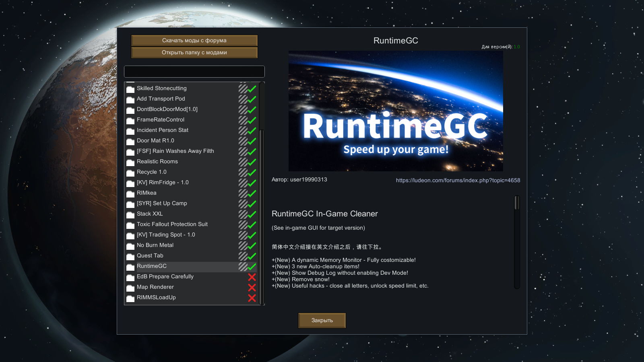The height and width of the screenshot is (362, 644).
Task: Disable RIMkea mod green checkmark
Action: [252, 193]
